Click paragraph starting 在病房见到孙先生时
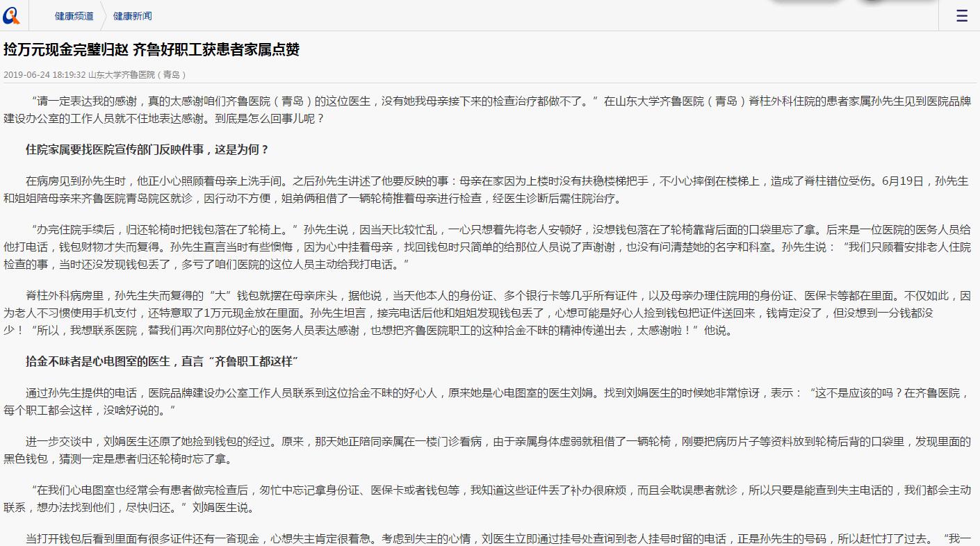 (x=487, y=190)
